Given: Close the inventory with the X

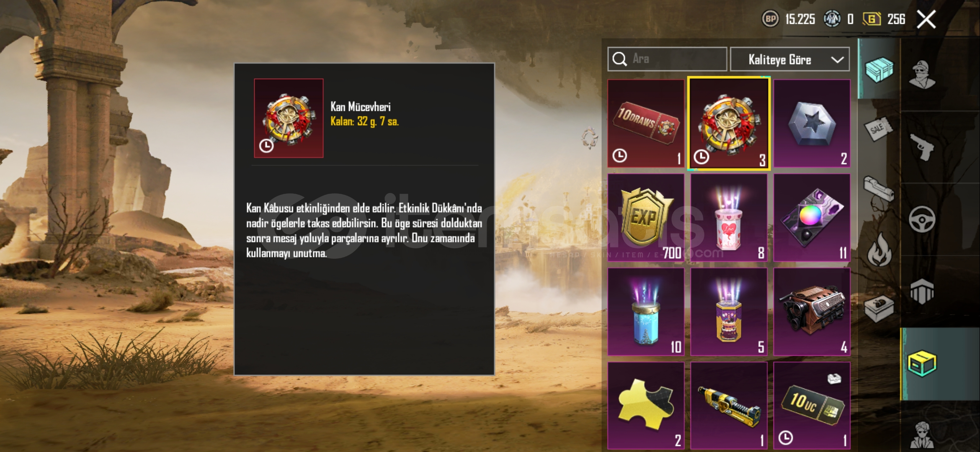Looking at the screenshot, I should click(926, 19).
